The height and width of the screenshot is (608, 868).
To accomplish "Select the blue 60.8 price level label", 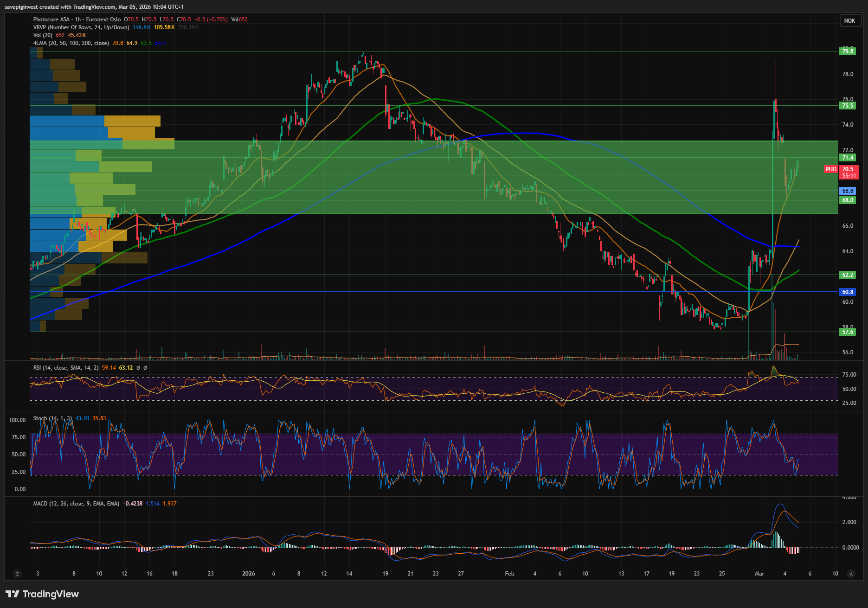I will click(x=848, y=292).
